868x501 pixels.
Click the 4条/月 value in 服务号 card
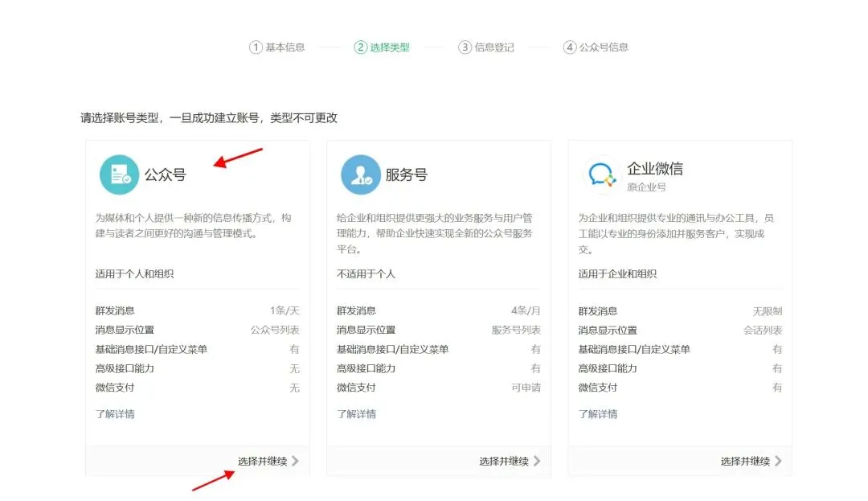[526, 310]
